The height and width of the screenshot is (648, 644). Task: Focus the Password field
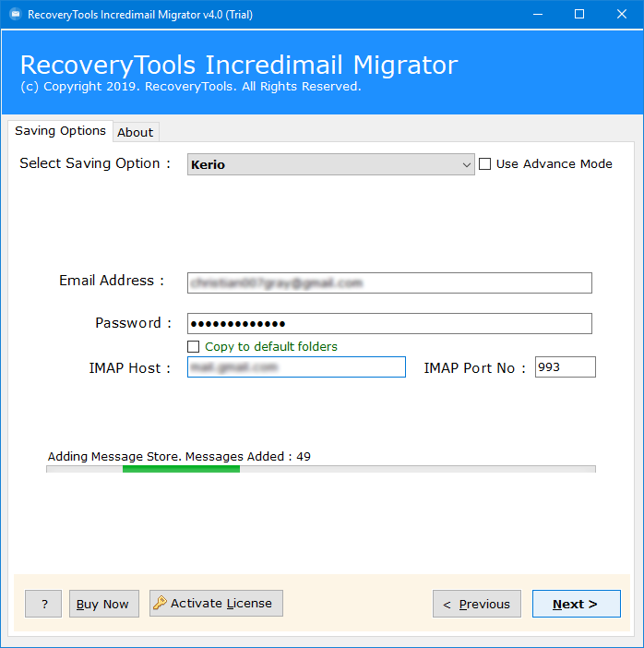point(389,324)
